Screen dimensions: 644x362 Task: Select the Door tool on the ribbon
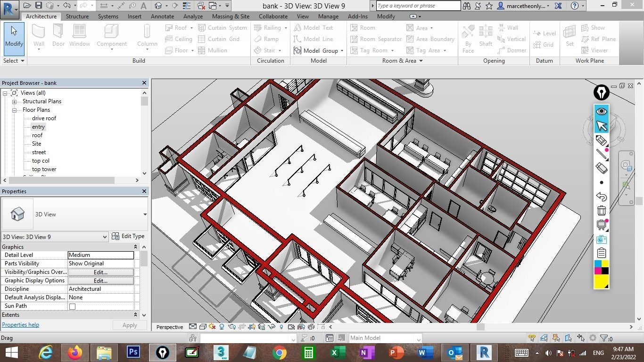[x=58, y=36]
